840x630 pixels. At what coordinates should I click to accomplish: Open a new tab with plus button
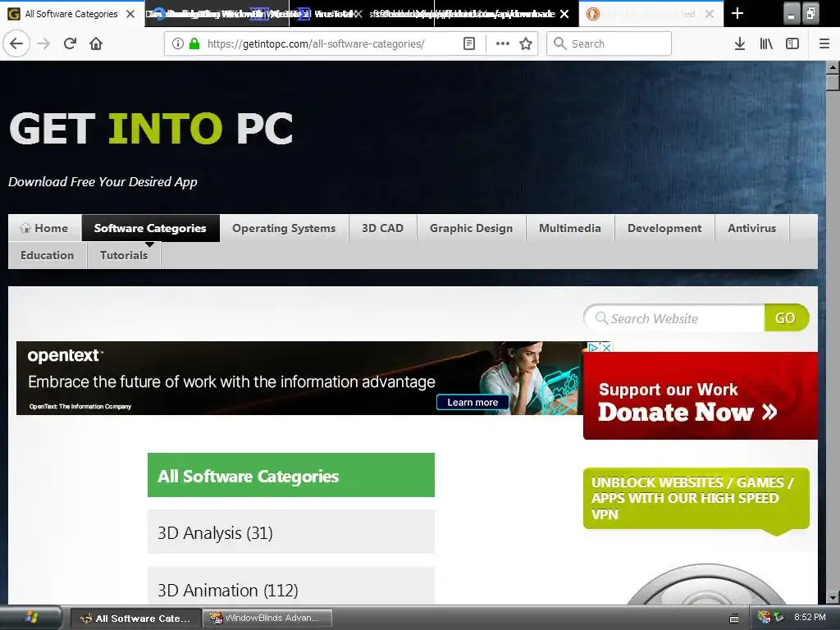click(x=737, y=13)
